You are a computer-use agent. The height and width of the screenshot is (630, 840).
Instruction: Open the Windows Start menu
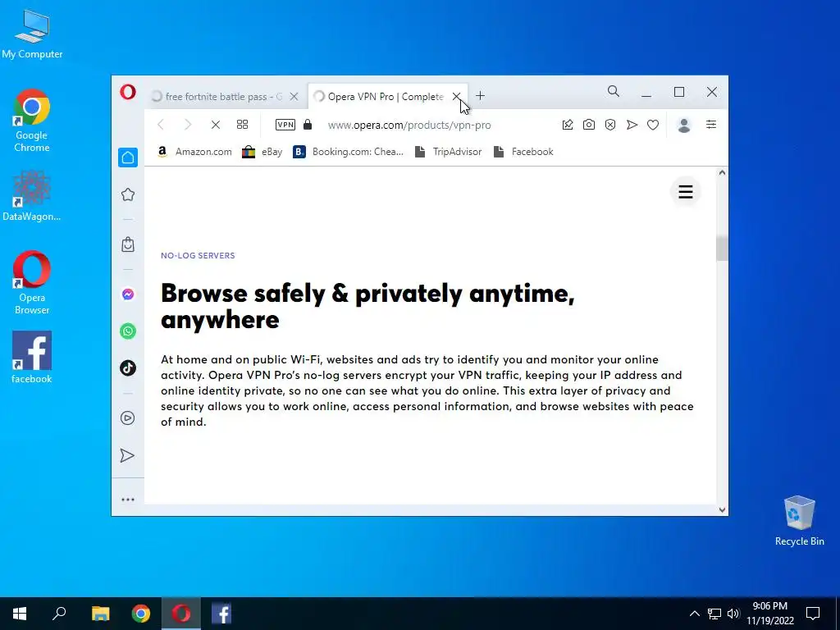(x=20, y=614)
